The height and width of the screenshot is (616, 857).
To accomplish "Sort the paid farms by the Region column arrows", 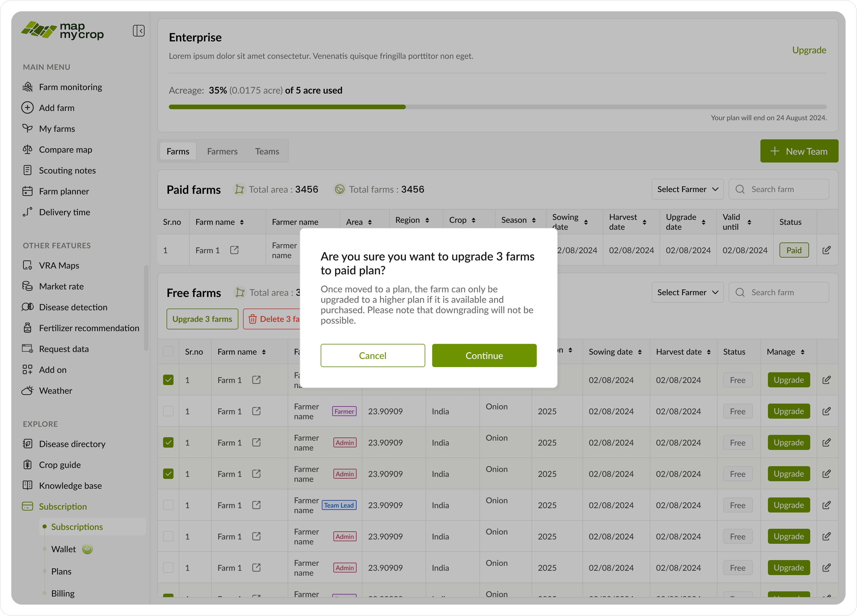I will click(x=427, y=220).
